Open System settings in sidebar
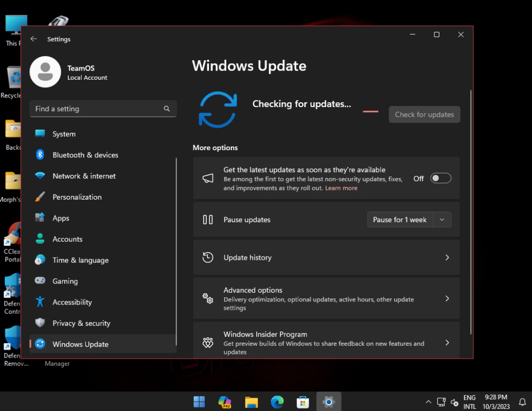 click(103, 134)
